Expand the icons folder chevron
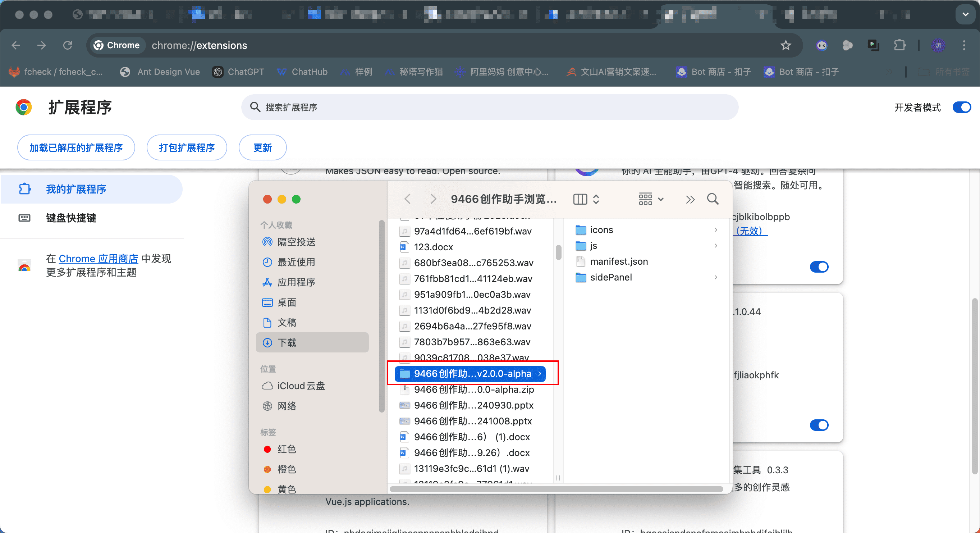This screenshot has height=533, width=980. pyautogui.click(x=716, y=229)
